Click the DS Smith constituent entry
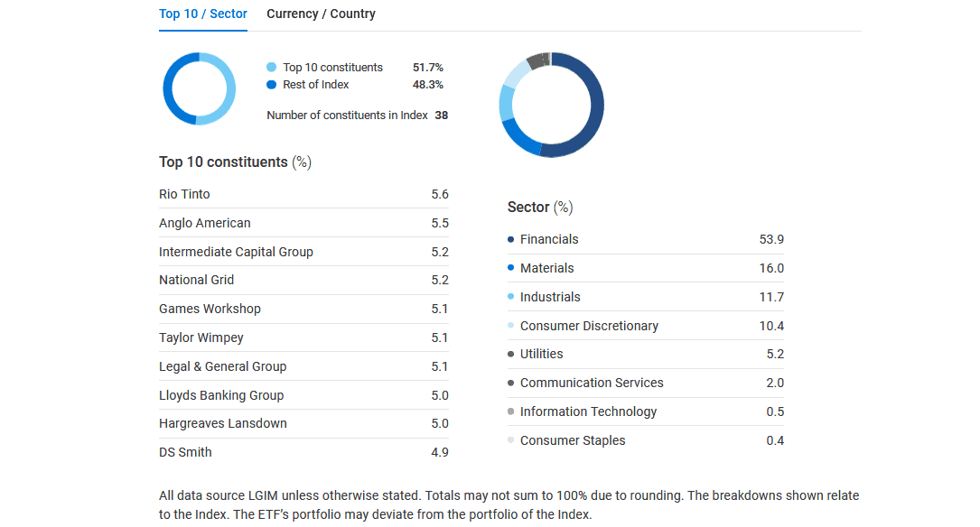 pos(185,452)
